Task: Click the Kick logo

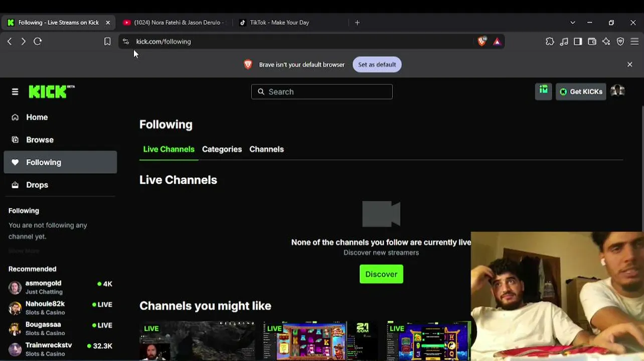Action: [52, 92]
